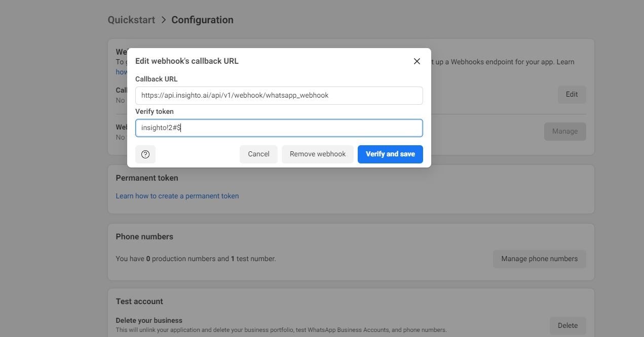The width and height of the screenshot is (644, 337).
Task: Click the Manage webhook fields button
Action: pos(564,132)
